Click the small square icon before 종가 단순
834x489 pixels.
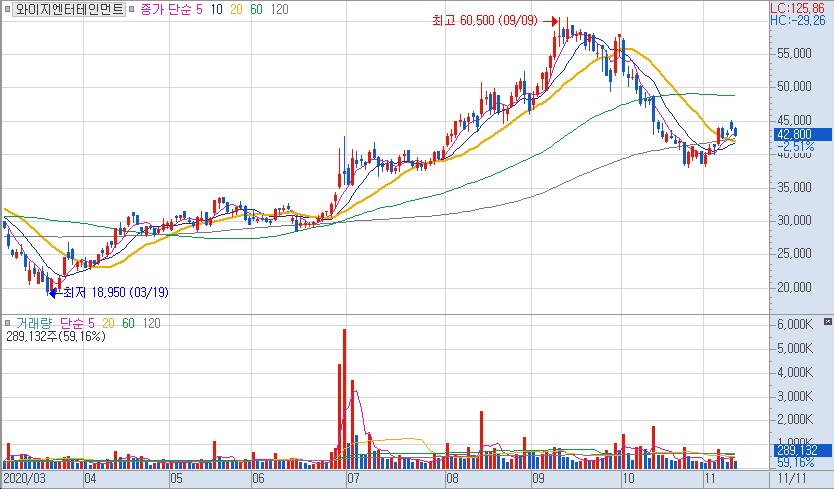point(132,9)
